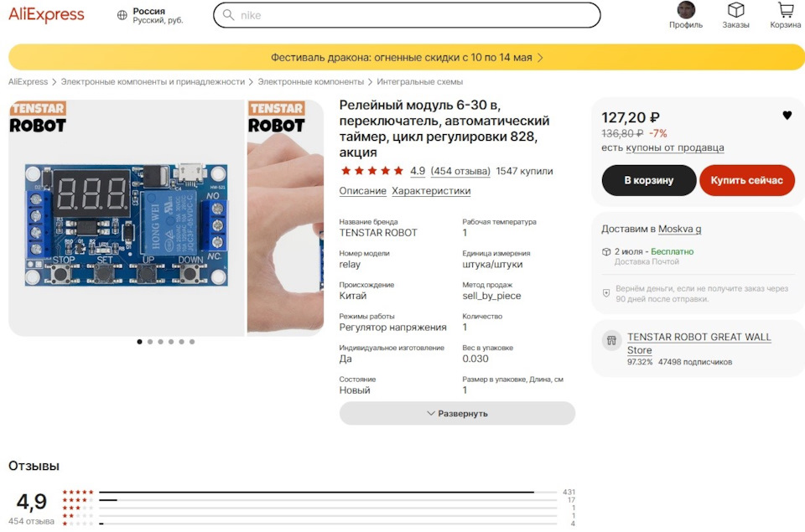
Task: Click the store shop icon
Action: (611, 340)
